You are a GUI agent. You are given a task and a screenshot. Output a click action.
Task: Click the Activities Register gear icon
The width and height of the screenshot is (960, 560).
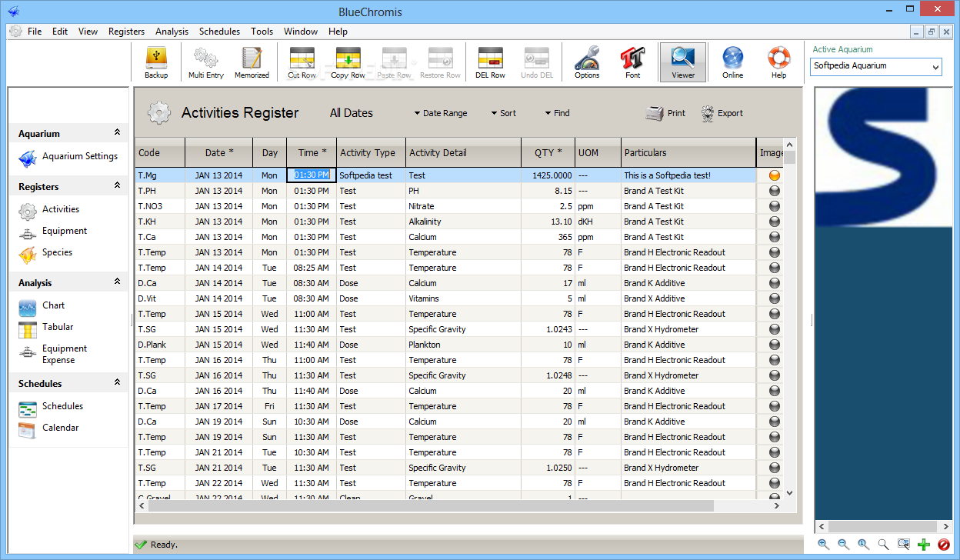[159, 113]
